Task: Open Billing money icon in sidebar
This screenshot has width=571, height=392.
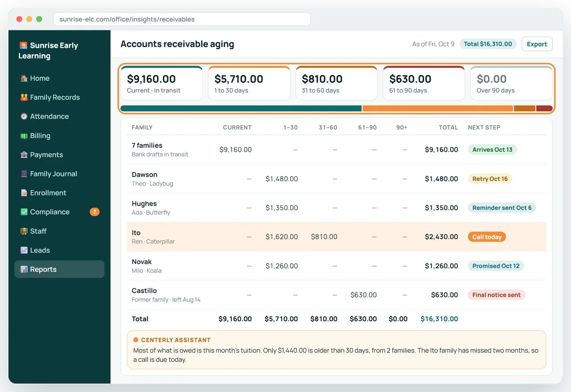Action: coord(24,136)
